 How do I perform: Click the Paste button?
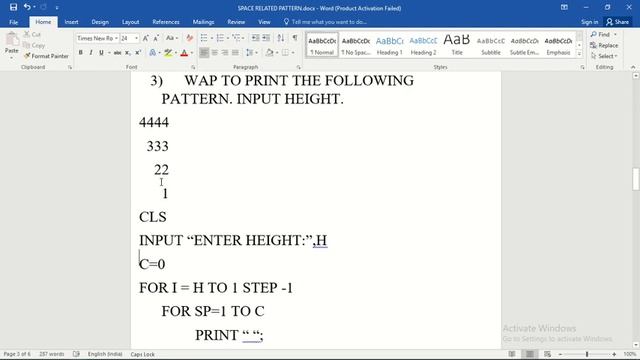point(11,44)
